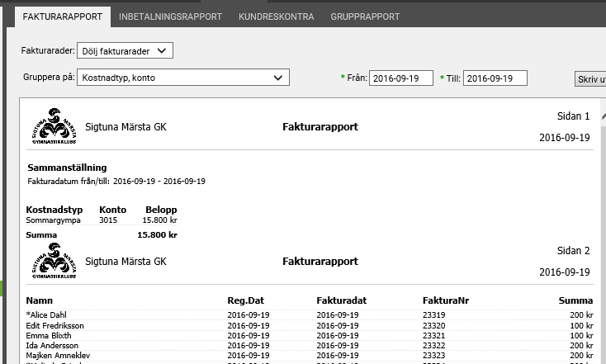606x364 pixels.
Task: Click the Namn column header
Action: (x=40, y=300)
